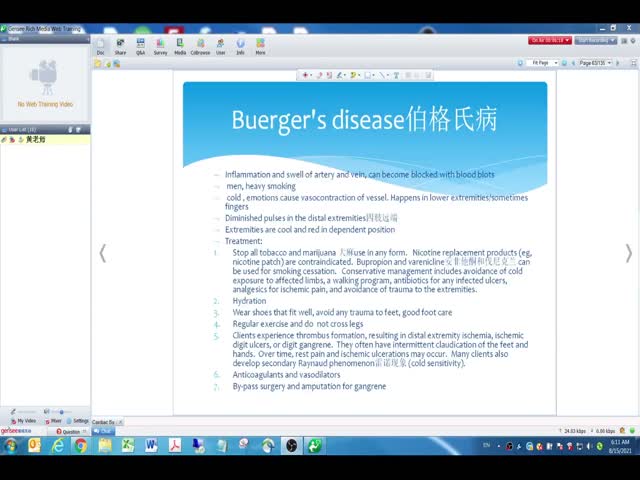The image size is (640, 480).
Task: Click the open document folder icon
Action: pos(98,64)
